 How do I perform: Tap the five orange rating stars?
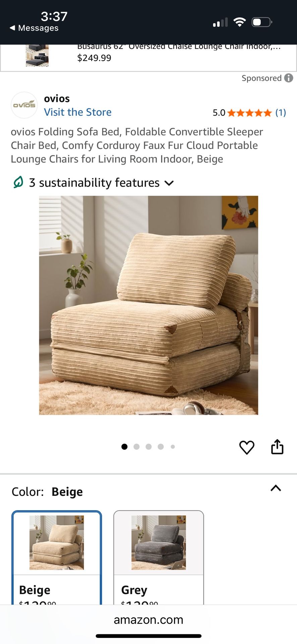point(249,113)
